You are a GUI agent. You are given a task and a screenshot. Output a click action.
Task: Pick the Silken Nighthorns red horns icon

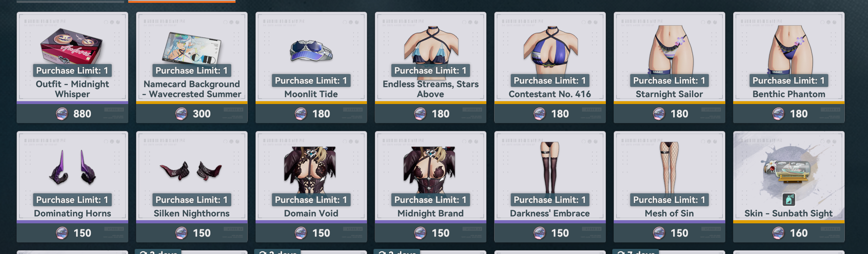(191, 170)
